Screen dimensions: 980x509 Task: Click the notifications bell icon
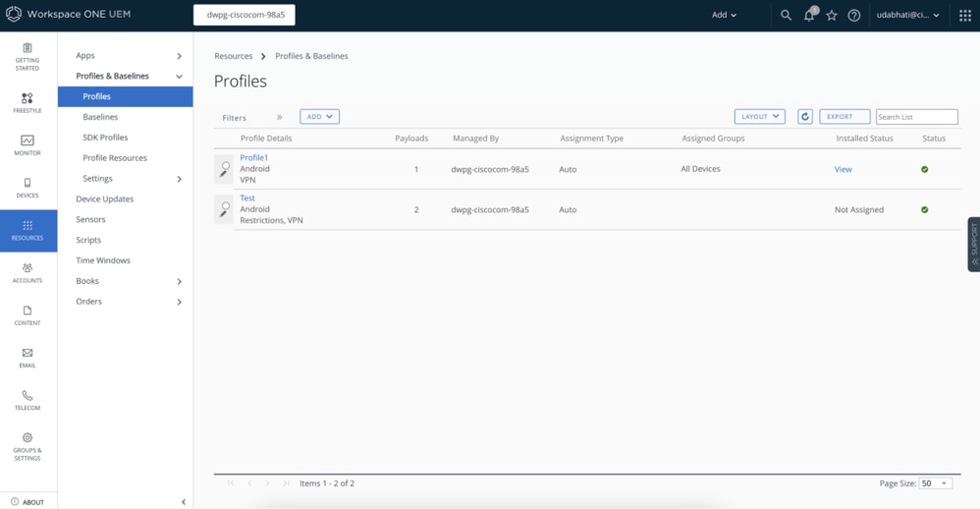[809, 15]
